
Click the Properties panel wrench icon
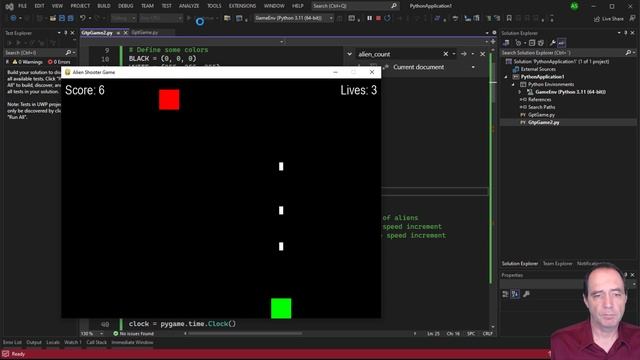click(526, 294)
